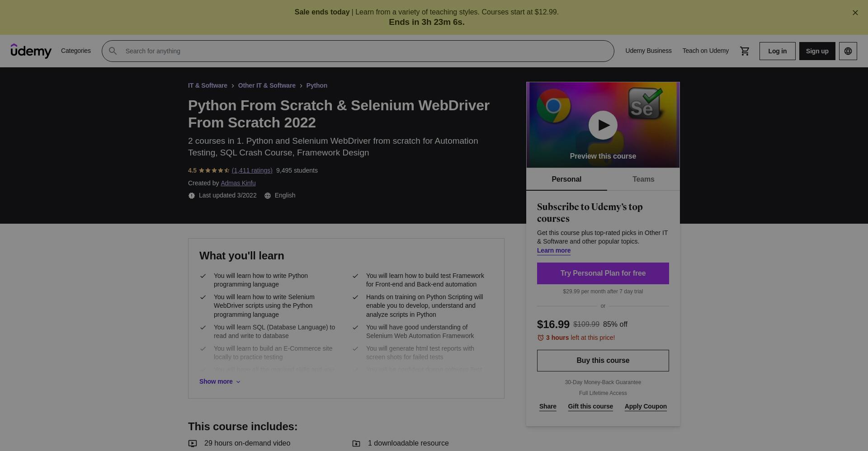Image resolution: width=868 pixels, height=451 pixels.
Task: Click the search magnifier icon
Action: tap(113, 51)
